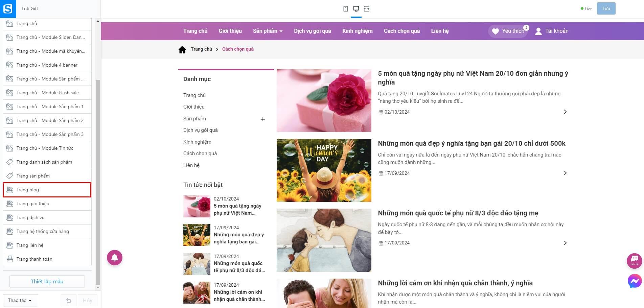Open article title 5 món quà tặng ngày phụ nữ
This screenshot has width=644, height=308.
[473, 78]
